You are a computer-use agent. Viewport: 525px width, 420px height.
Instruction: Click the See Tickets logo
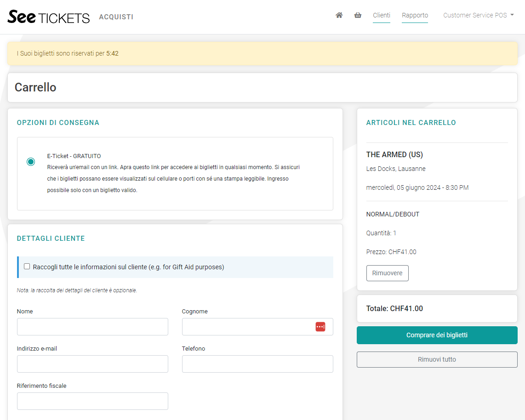tap(49, 17)
